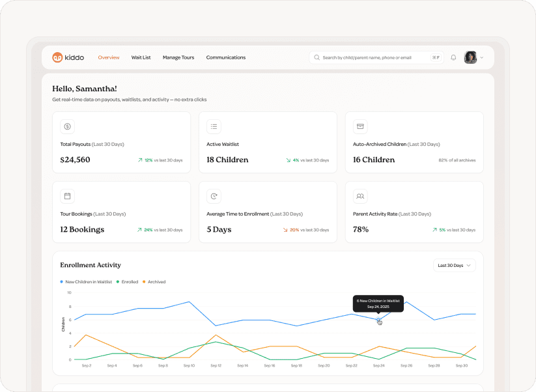Click the Sep 12 axis label
This screenshot has width=536, height=392.
pos(216,365)
